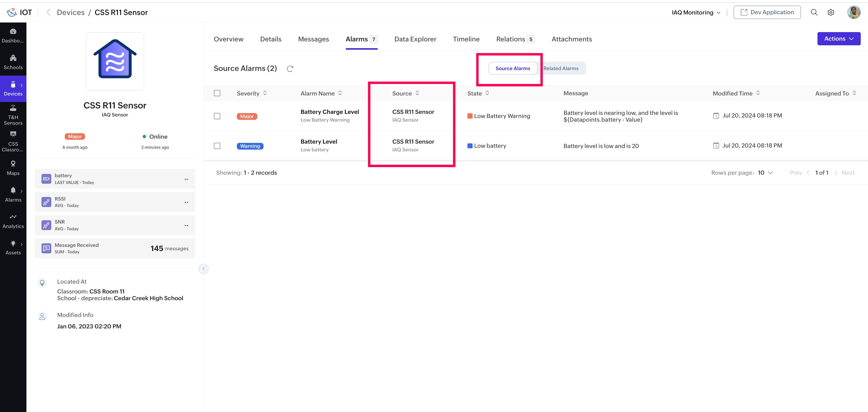The height and width of the screenshot is (412, 868).
Task: Open Maps from the sidebar
Action: coord(13,168)
